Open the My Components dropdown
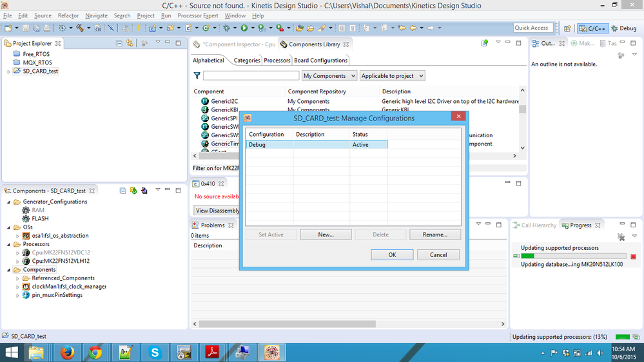Image resolution: width=644 pixels, height=362 pixels. click(329, 75)
